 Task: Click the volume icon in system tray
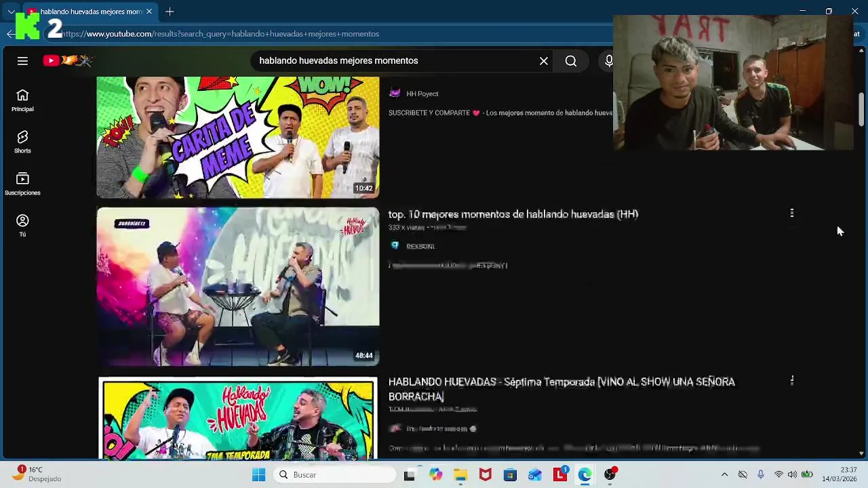pos(792,475)
